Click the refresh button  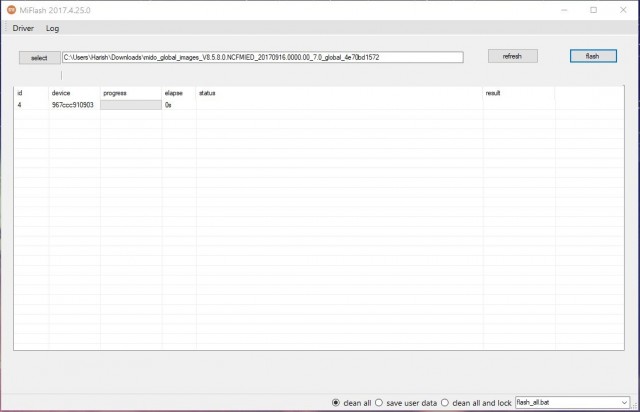(x=512, y=56)
